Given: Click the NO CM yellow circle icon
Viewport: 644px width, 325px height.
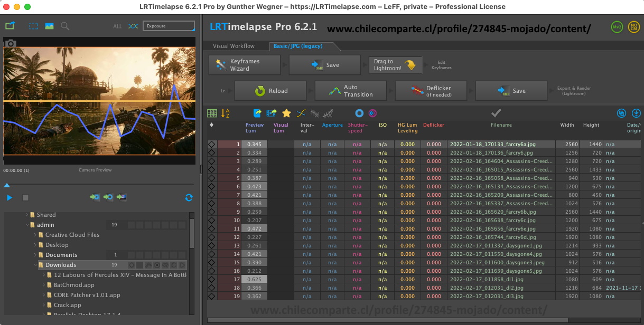Looking at the screenshot, I should pos(634,27).
